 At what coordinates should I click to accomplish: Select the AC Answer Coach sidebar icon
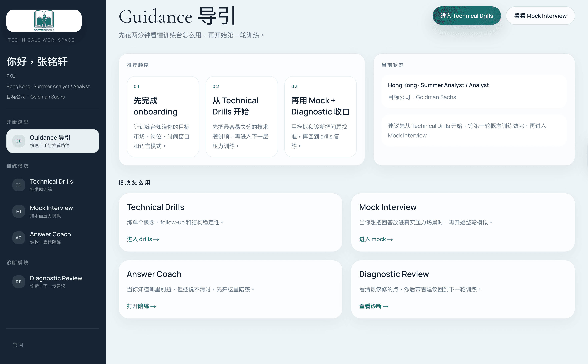click(19, 238)
